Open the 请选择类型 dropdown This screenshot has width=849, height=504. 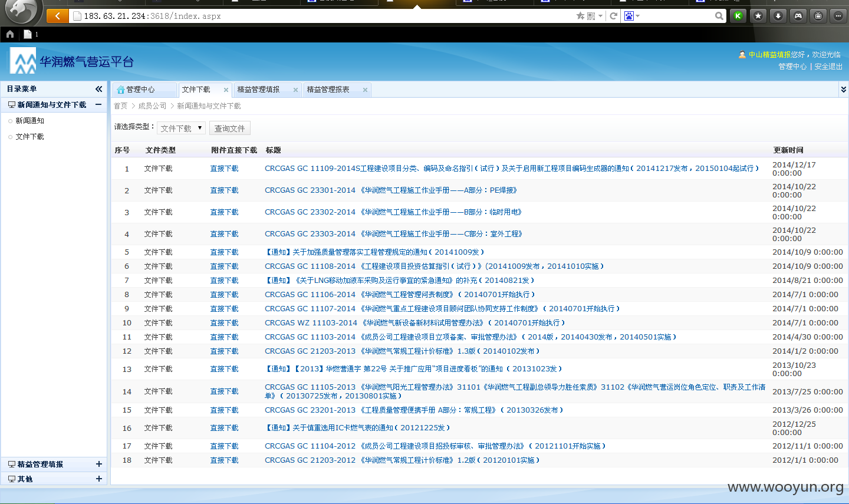click(x=181, y=128)
